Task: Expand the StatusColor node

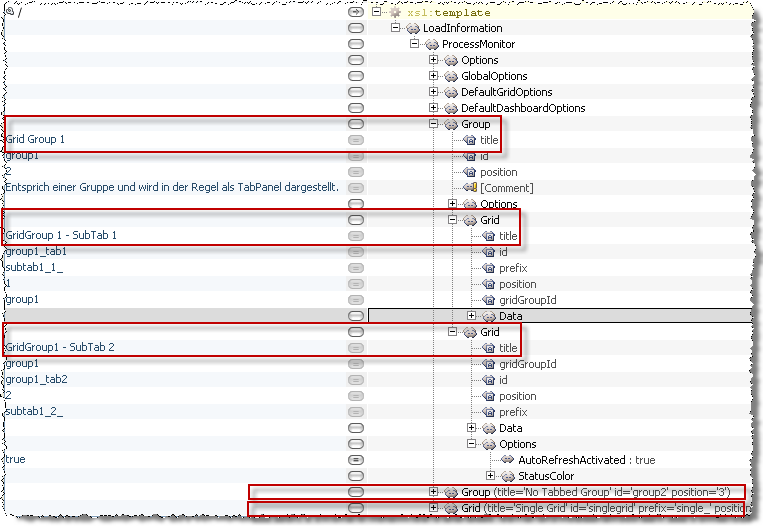Action: 490,475
